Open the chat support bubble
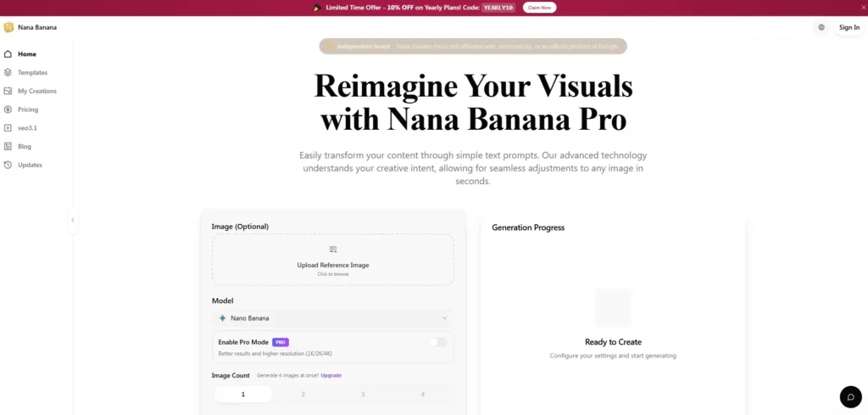868x415 pixels. [851, 396]
